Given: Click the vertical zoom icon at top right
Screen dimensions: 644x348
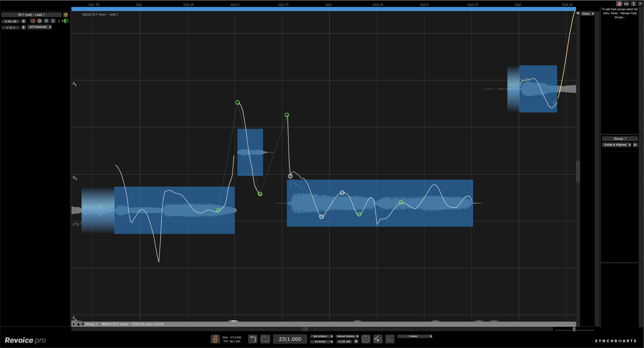Looking at the screenshot, I should (x=634, y=4).
